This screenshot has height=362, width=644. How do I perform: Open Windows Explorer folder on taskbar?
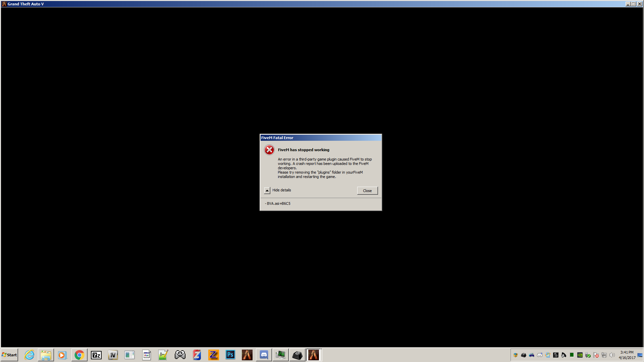(46, 355)
